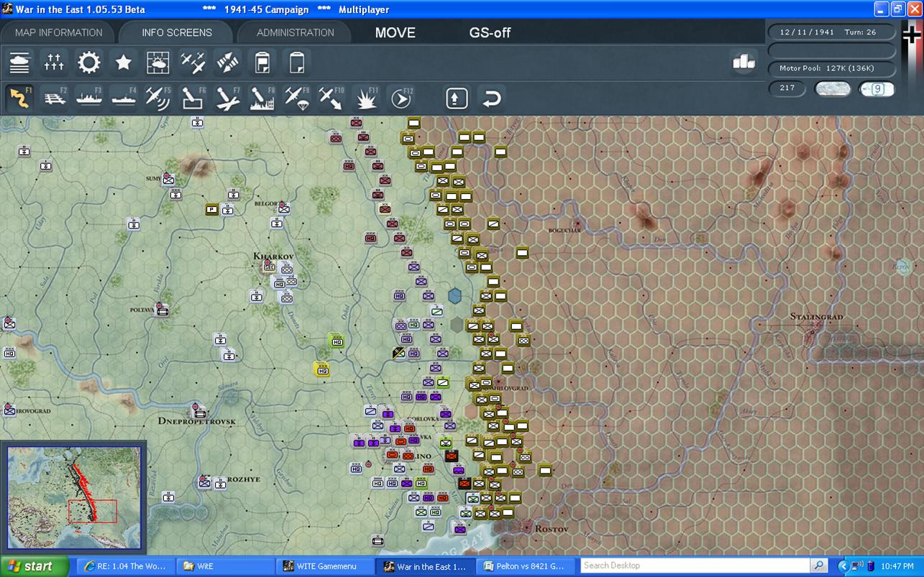Open the blank report page icon
924x577 pixels.
296,63
